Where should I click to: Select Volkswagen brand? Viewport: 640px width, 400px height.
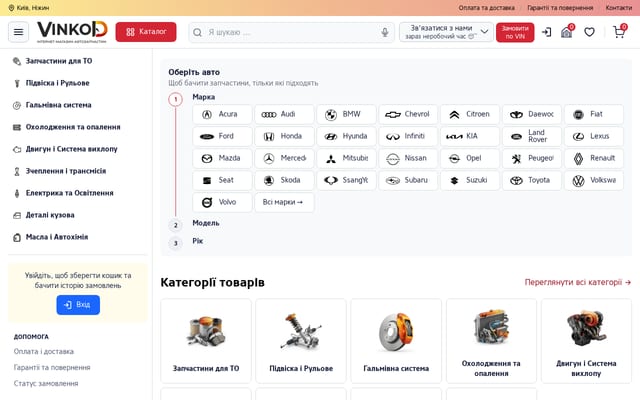tap(594, 180)
